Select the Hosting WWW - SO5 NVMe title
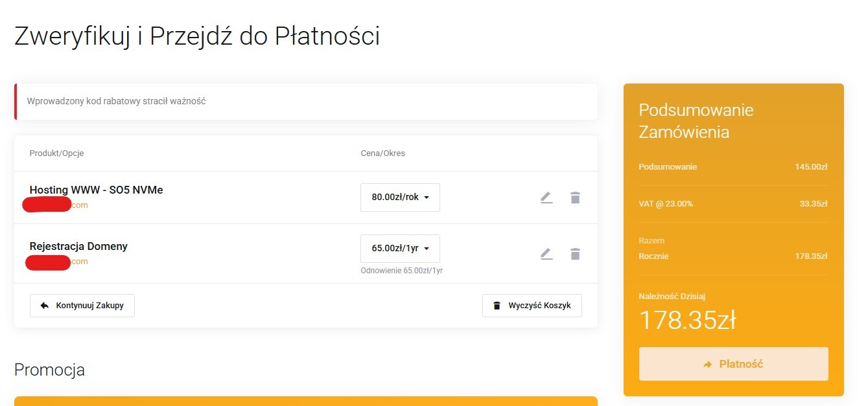 [x=96, y=190]
